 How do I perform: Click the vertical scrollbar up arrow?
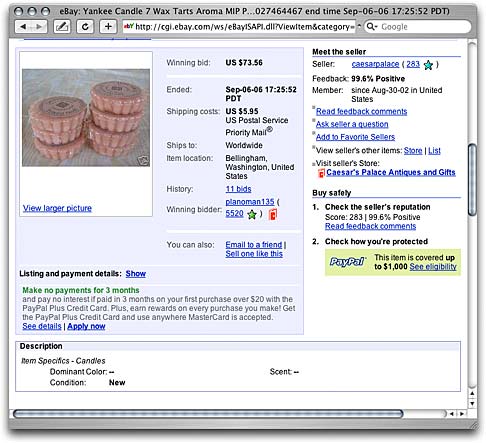472,394
